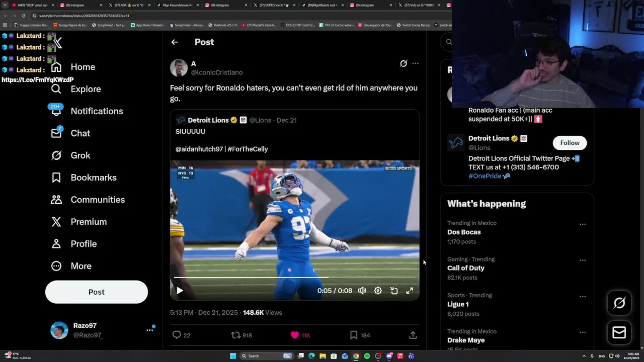This screenshot has height=362, width=644.
Task: Expand system tray hidden icons chevron
Action: [584, 356]
